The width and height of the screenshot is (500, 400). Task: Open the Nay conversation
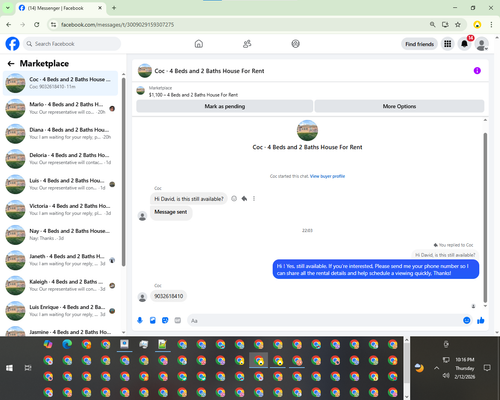click(x=60, y=235)
